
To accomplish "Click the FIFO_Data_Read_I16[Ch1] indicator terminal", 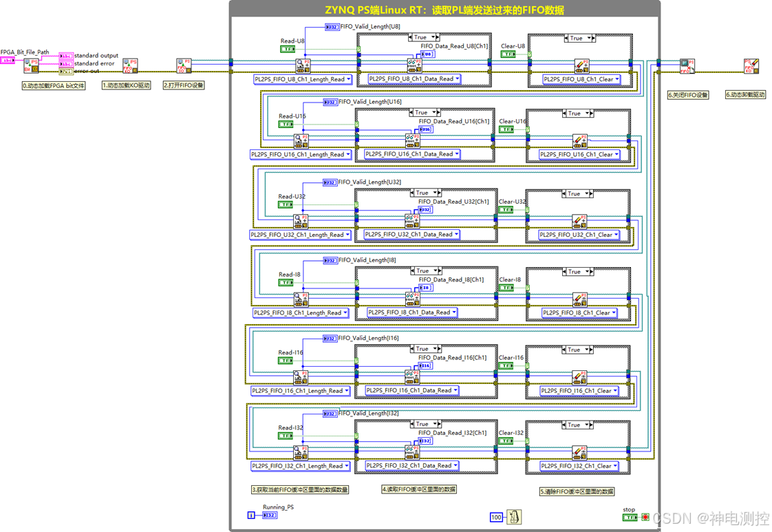I will click(425, 365).
